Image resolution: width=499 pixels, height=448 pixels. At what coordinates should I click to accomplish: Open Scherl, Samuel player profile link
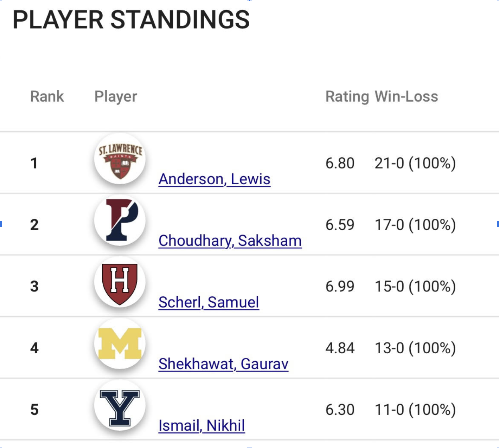tap(209, 302)
